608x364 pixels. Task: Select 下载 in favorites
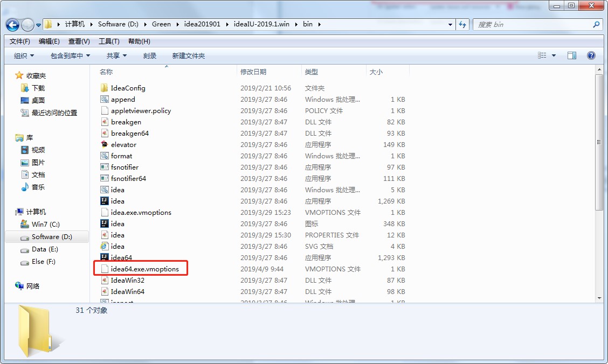click(x=38, y=88)
